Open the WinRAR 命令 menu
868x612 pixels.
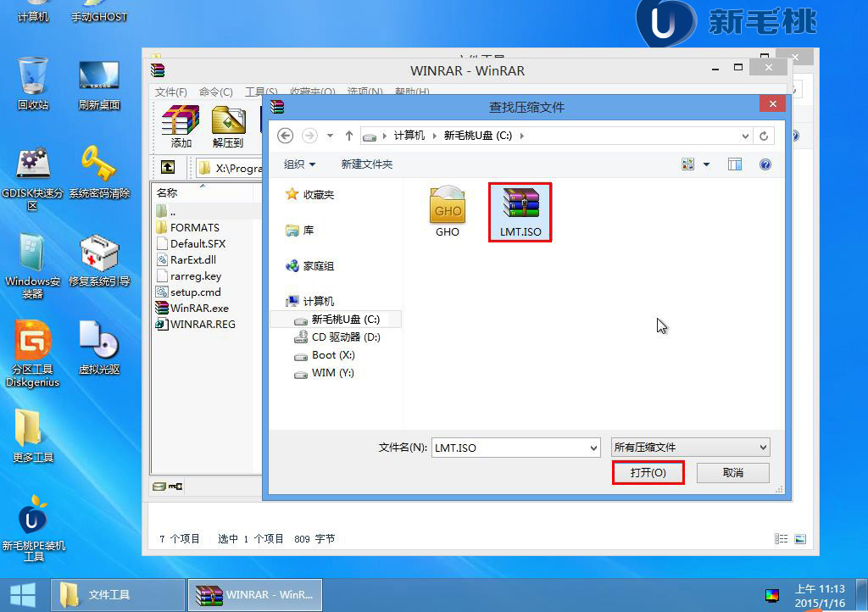coord(216,92)
